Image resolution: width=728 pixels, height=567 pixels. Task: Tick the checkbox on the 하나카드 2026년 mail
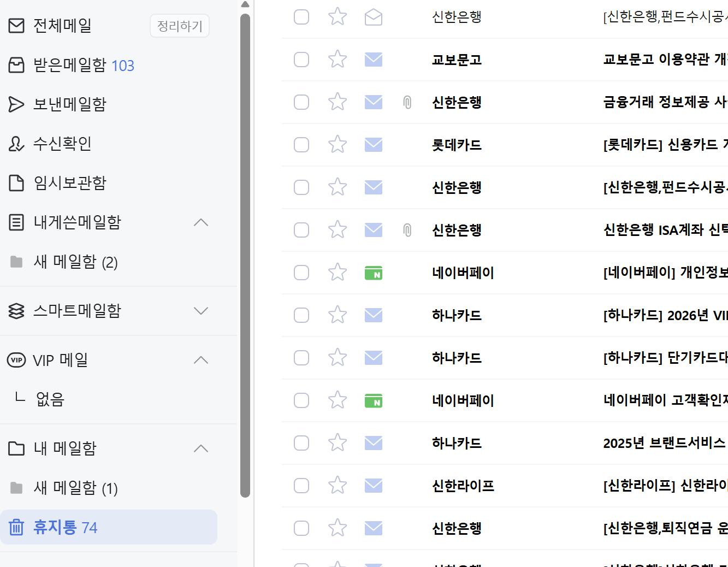[301, 315]
